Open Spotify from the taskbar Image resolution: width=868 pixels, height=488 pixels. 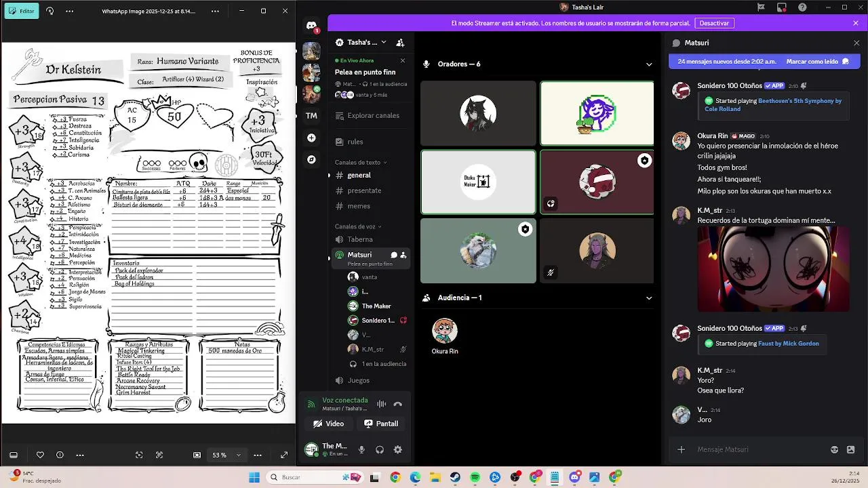click(475, 477)
